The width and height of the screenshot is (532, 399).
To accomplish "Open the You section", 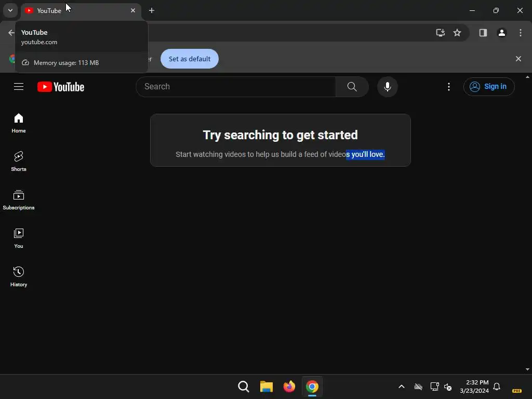I will (x=19, y=238).
